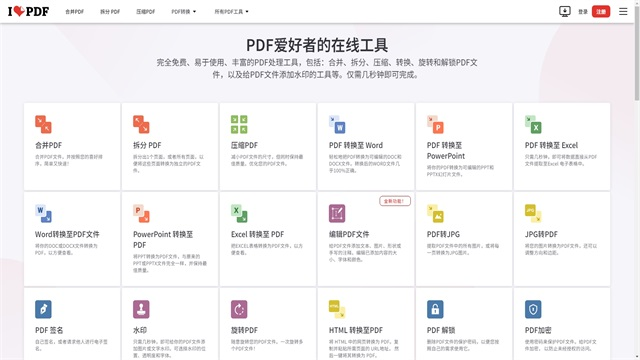Click the red 注册 sign-up button
The width and height of the screenshot is (640, 360).
(x=601, y=11)
